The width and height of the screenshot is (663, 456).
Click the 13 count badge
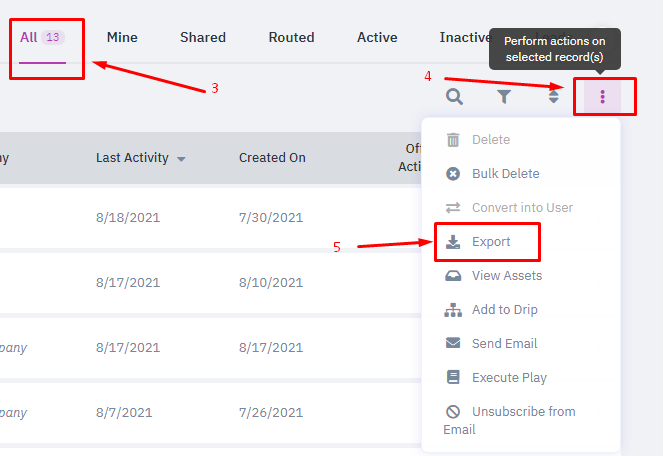[53, 37]
